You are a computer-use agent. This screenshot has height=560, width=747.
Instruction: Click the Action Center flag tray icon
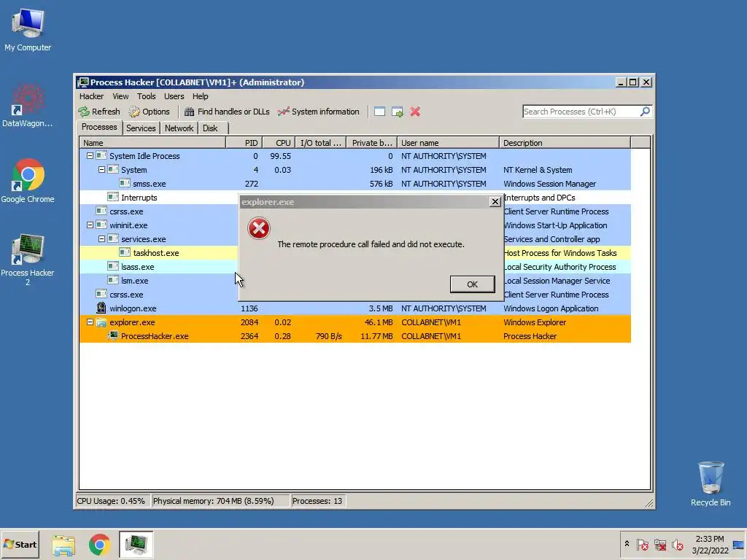pos(642,544)
